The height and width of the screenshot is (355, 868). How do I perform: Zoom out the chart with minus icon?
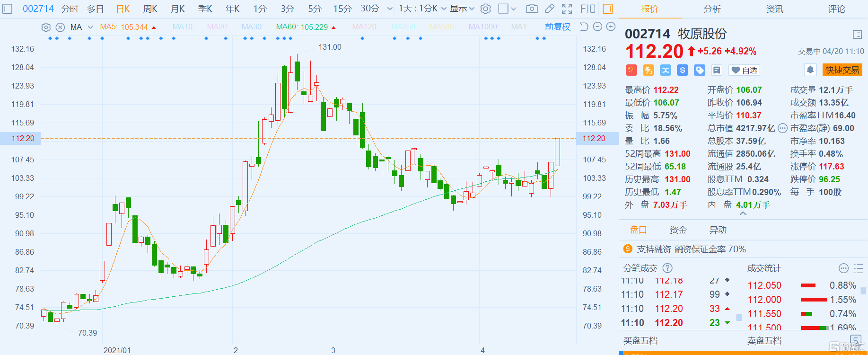click(597, 27)
